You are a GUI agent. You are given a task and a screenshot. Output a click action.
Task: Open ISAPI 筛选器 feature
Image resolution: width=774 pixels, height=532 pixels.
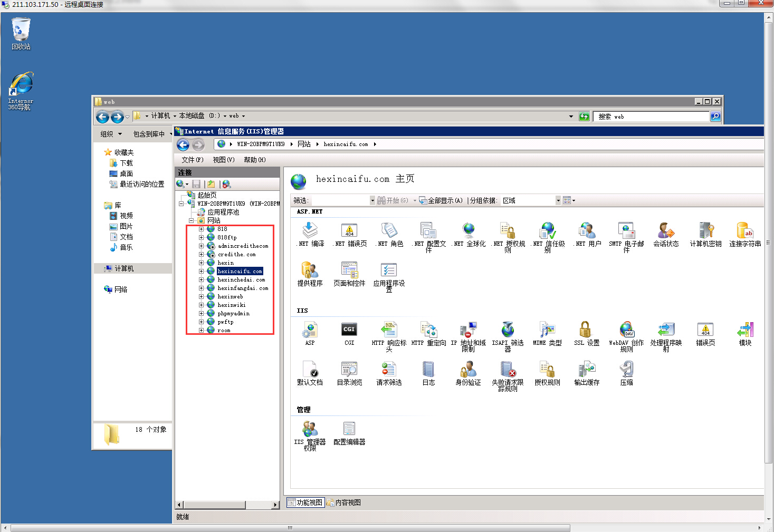point(508,336)
